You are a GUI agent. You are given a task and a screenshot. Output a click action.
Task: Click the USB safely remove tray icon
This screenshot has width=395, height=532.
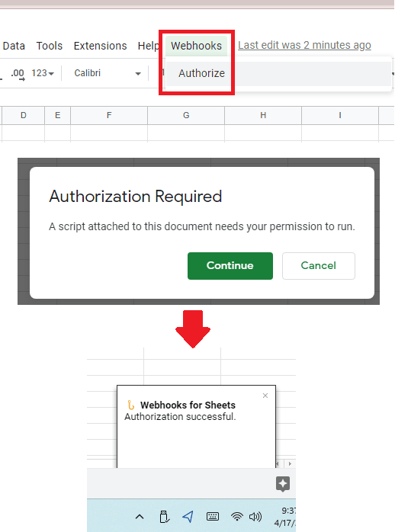tap(164, 517)
